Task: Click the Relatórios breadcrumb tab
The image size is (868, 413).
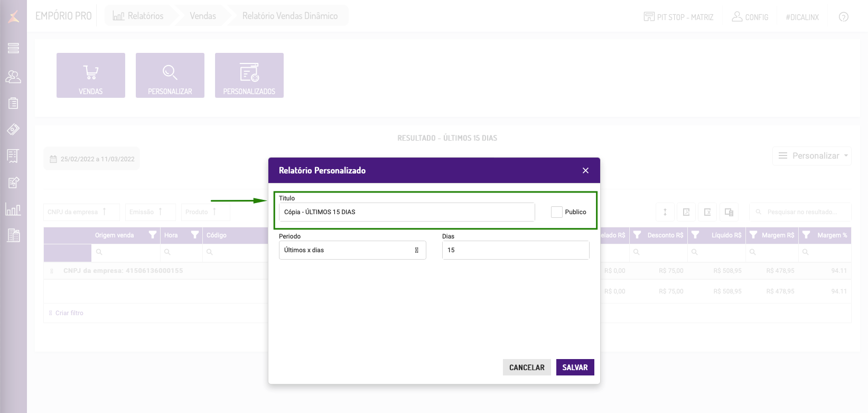Action: coord(138,16)
